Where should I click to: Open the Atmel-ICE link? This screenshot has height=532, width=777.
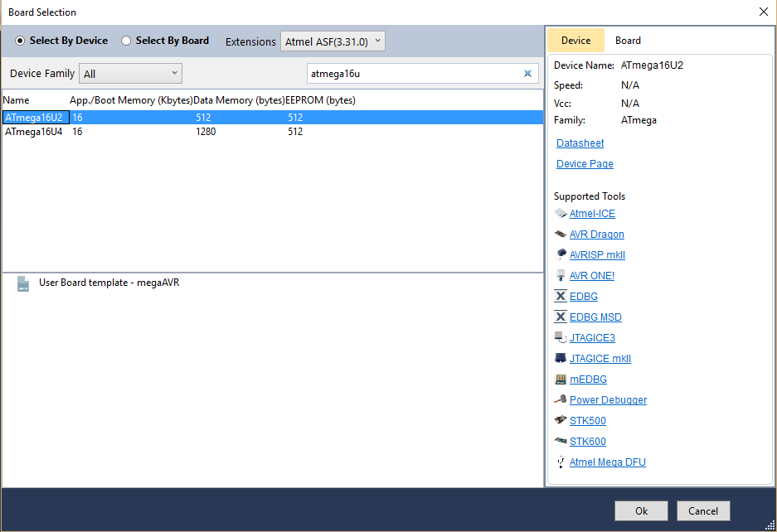(x=592, y=214)
